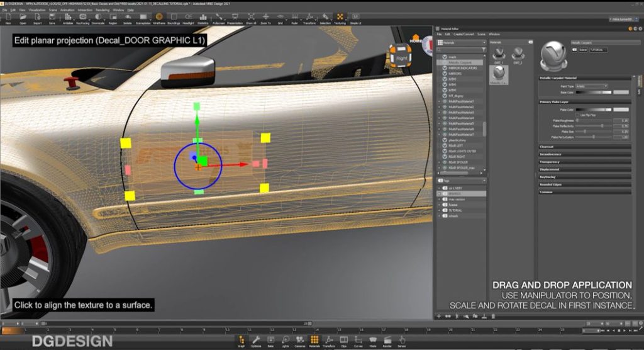Click the Base Color swatch
This screenshot has width=644, height=350.
[x=621, y=92]
